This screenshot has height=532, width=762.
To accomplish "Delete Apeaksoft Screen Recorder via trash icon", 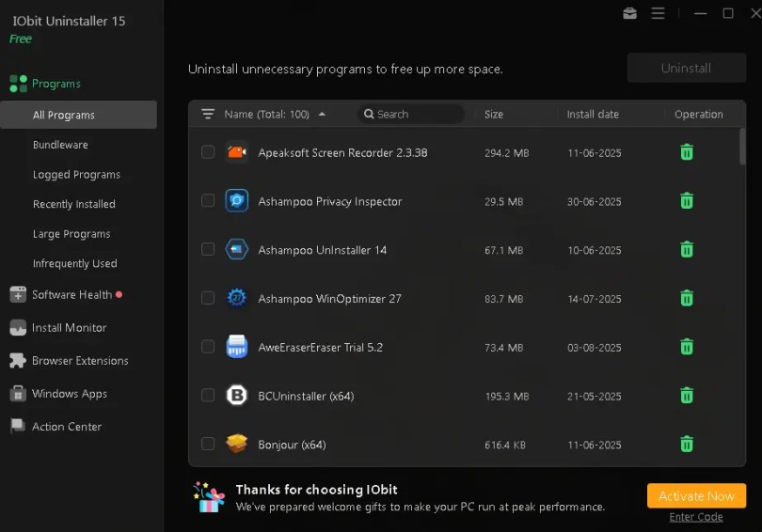I will coord(686,152).
